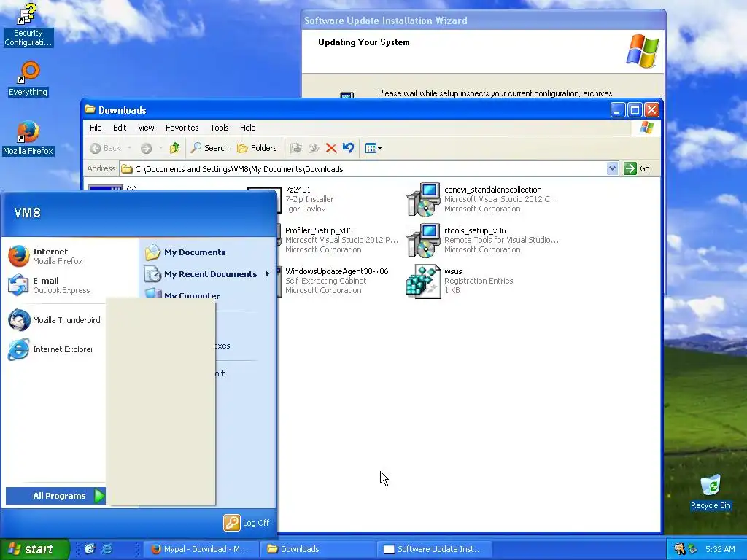Select rtools_setup_x86 installer icon
747x560 pixels.
click(x=424, y=241)
